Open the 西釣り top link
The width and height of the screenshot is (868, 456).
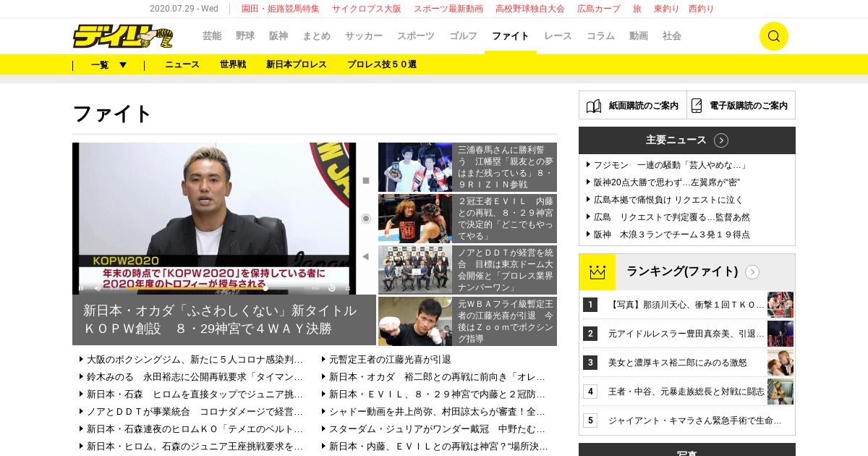702,9
